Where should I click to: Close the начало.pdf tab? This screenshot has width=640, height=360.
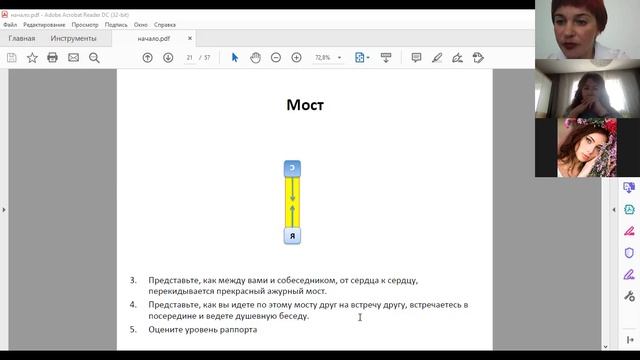pos(190,38)
